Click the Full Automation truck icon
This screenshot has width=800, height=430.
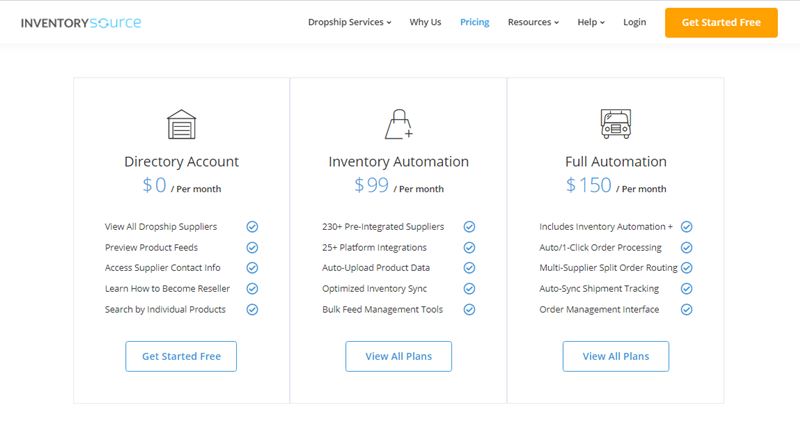click(x=616, y=124)
